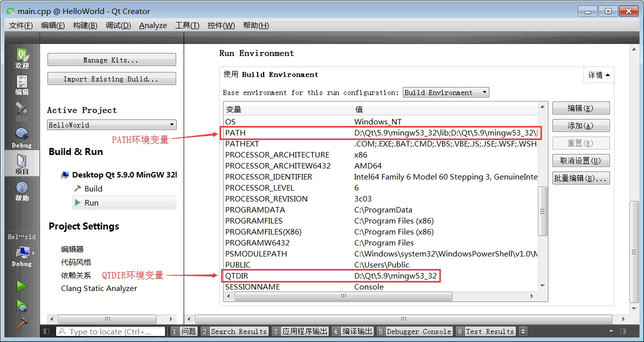Open the Welcome (欢迎) mode

pos(22,59)
